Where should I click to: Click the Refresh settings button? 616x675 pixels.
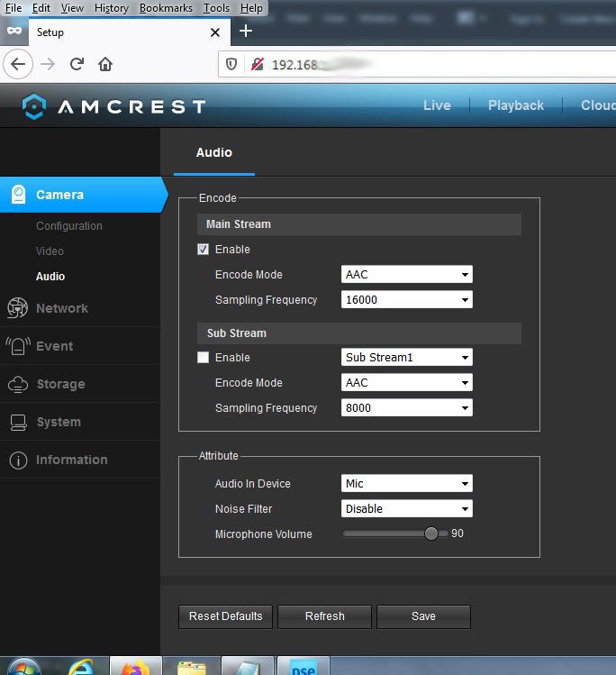pos(325,616)
